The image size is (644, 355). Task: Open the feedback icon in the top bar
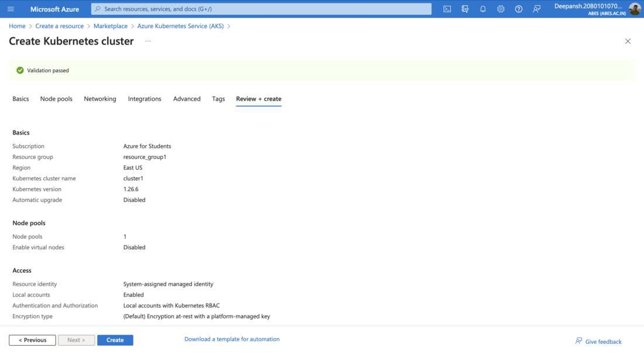536,9
